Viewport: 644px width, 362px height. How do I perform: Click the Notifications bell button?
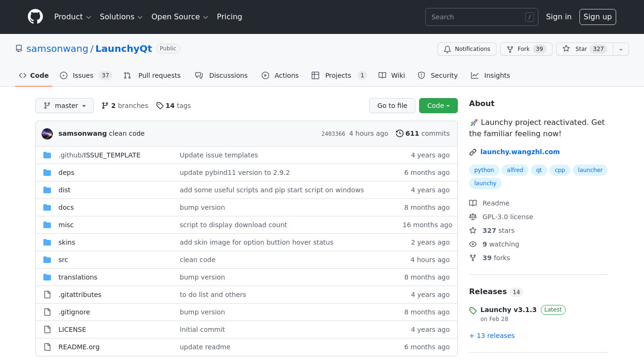(467, 49)
